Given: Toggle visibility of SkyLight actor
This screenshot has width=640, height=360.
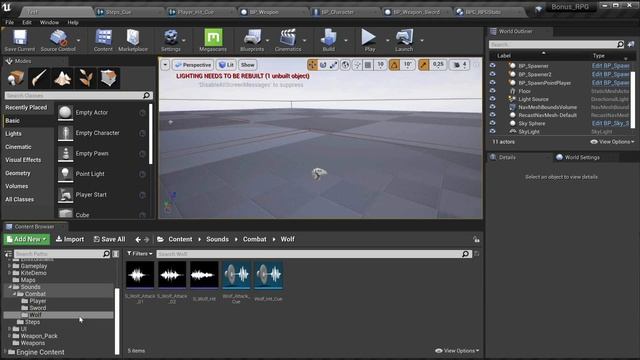Looking at the screenshot, I should (x=493, y=131).
